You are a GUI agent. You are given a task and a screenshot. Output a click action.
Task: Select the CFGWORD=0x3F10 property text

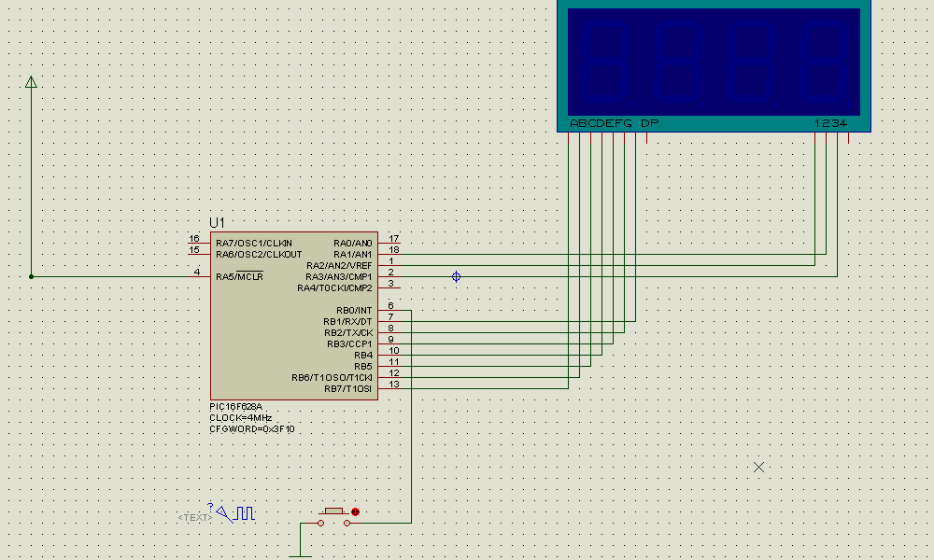(251, 429)
